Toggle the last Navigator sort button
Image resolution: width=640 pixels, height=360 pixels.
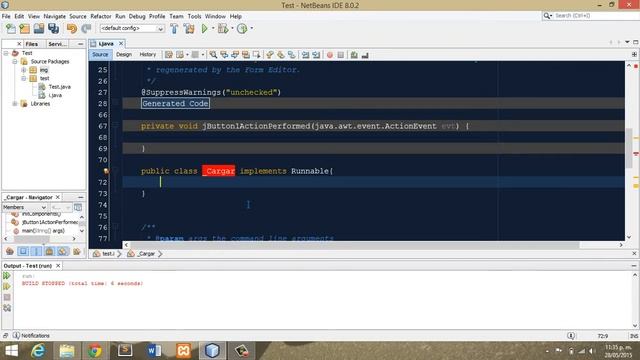(76, 251)
